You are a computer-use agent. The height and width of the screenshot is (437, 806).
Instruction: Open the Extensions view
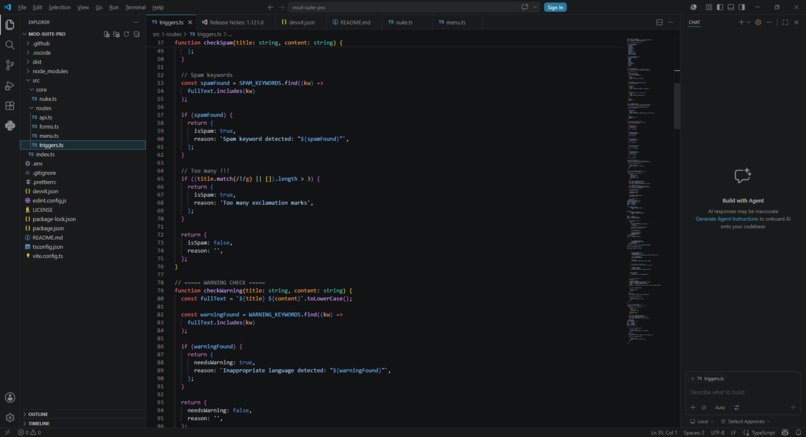[x=10, y=105]
